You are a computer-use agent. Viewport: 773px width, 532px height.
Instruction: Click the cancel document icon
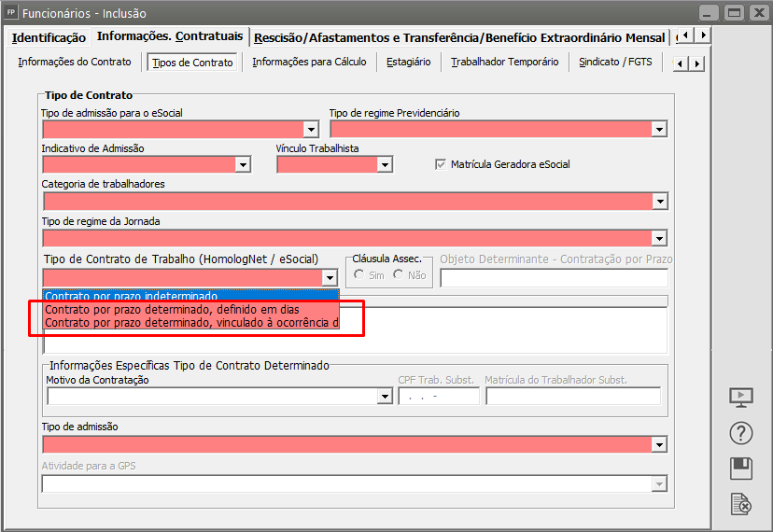coord(740,505)
